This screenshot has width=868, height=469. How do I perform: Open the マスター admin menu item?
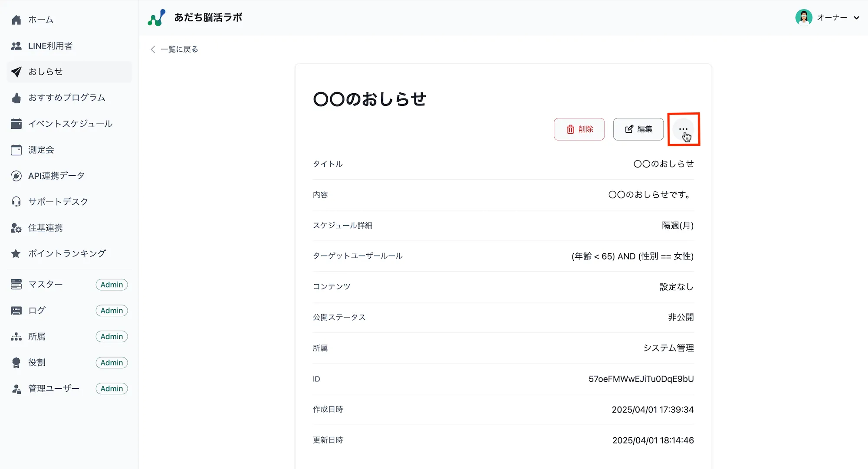[x=46, y=285]
